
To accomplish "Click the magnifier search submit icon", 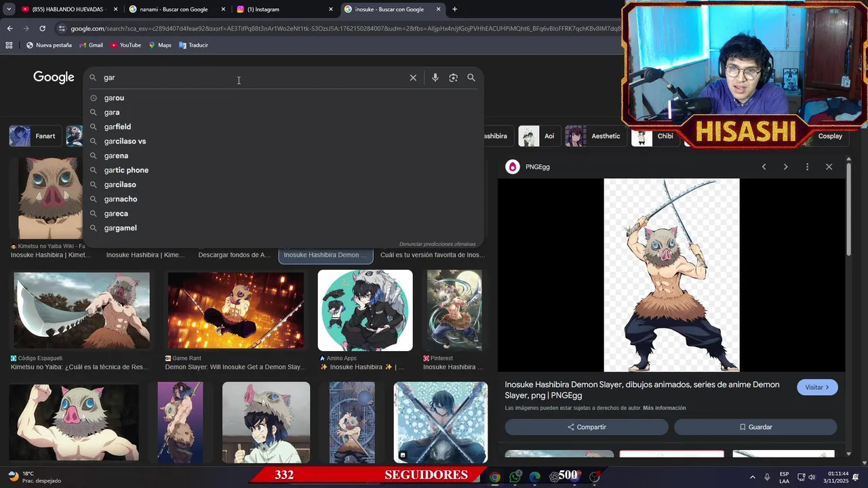I will pos(471,78).
